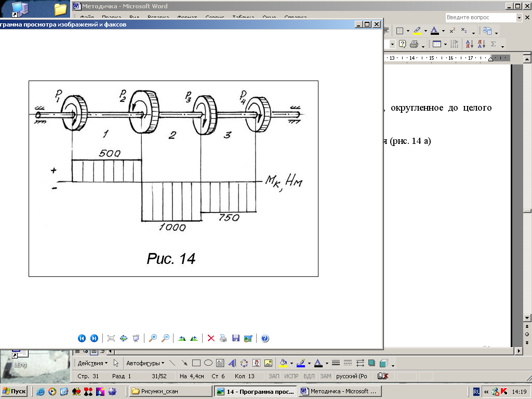Switch to Рисунки_скан taskbar window
532x399 pixels.
(x=170, y=391)
